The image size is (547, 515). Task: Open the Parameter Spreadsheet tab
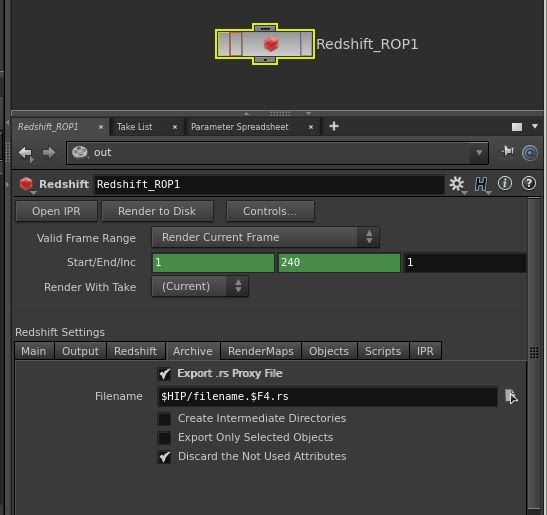tap(240, 127)
